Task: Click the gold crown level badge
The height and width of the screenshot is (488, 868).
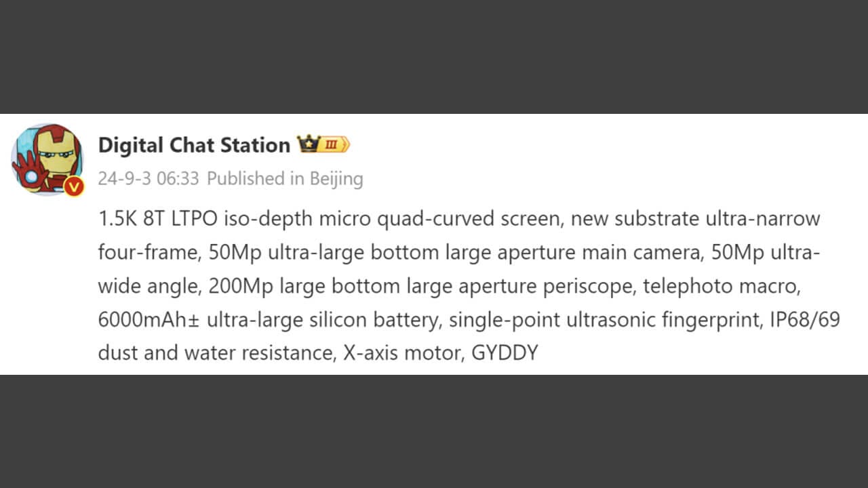Action: tap(323, 144)
